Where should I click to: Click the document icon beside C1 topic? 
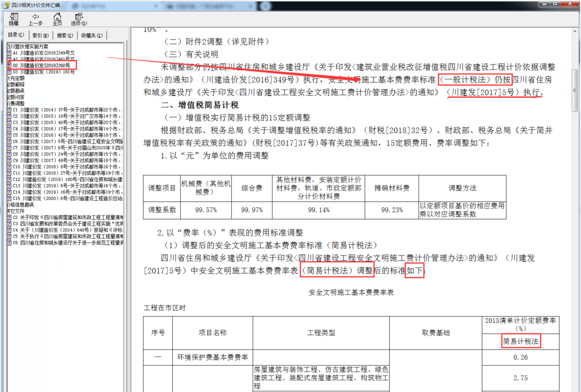click(10, 110)
